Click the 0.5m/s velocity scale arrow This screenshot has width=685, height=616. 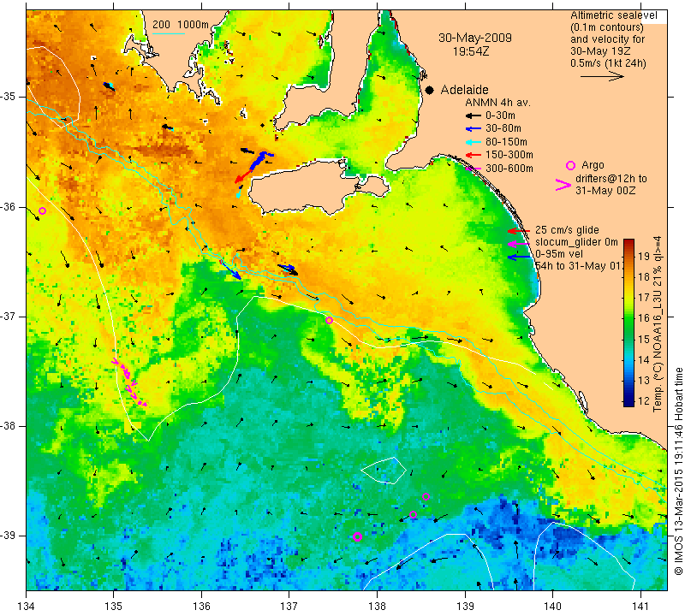coord(602,76)
